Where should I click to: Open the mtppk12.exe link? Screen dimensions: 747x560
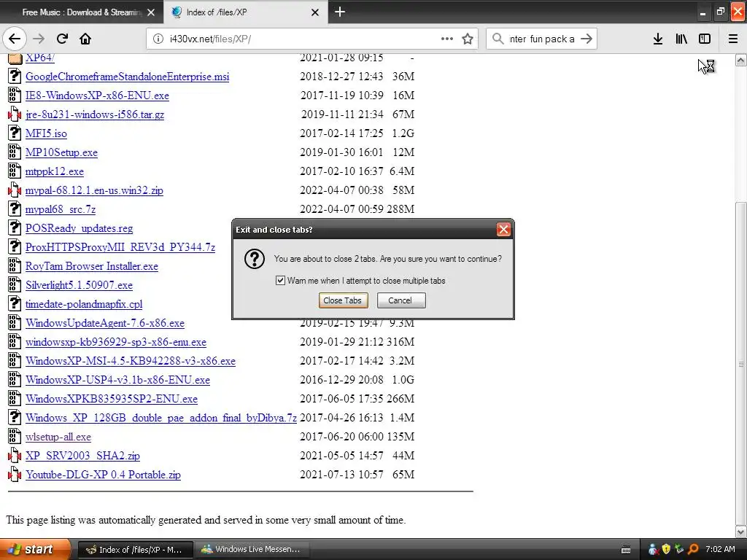(x=55, y=171)
